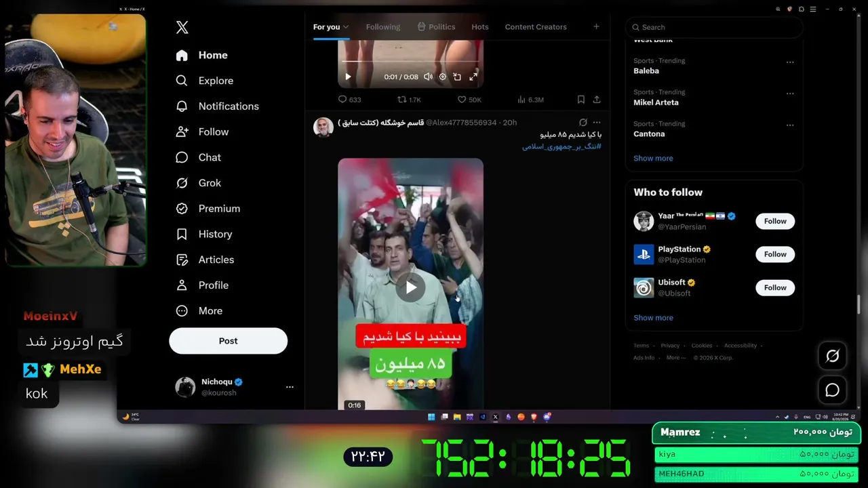868x488 pixels.
Task: Play the top video with its play button
Action: [348, 77]
